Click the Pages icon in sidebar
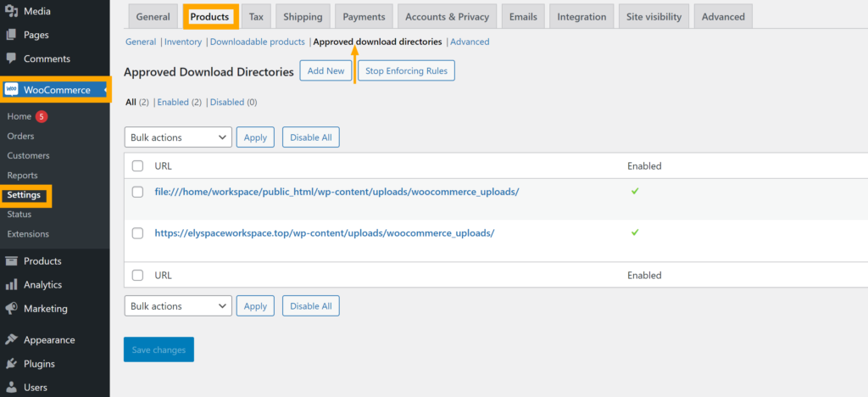Screen dimensions: 868x397 coord(11,36)
